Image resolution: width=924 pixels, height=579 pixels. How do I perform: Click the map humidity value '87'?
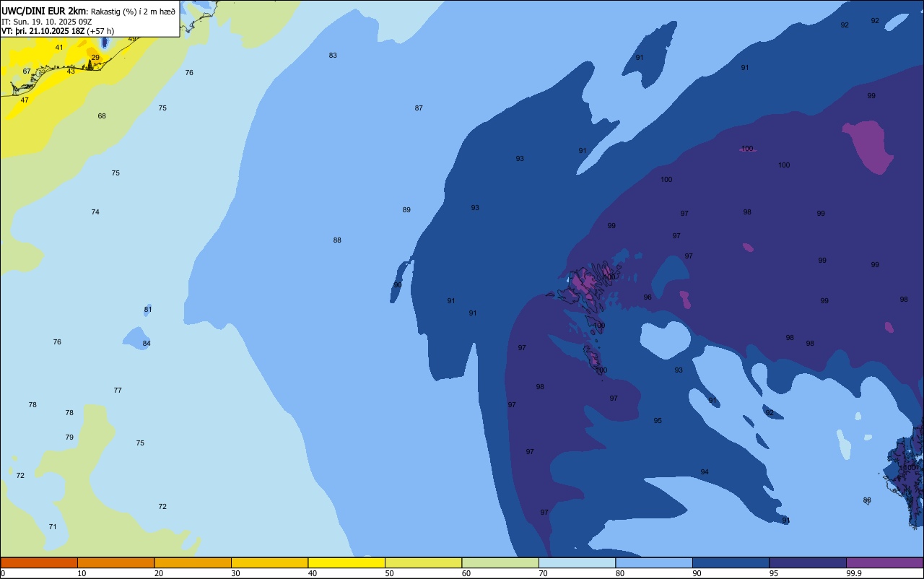(x=419, y=108)
